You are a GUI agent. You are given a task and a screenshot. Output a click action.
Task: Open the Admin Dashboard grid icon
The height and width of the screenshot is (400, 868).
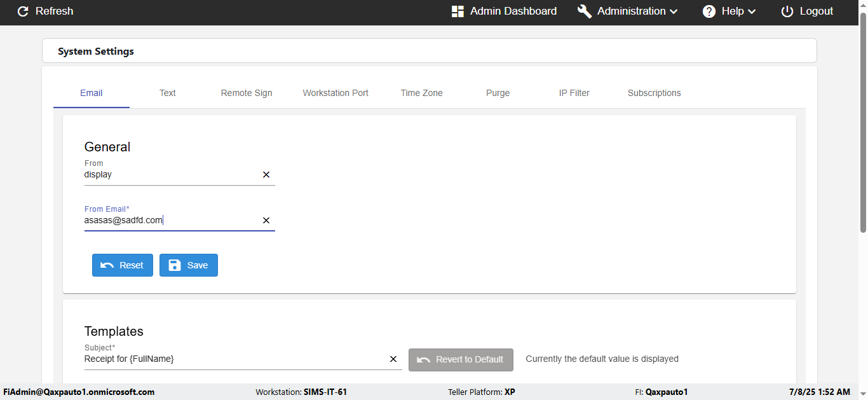pos(458,11)
